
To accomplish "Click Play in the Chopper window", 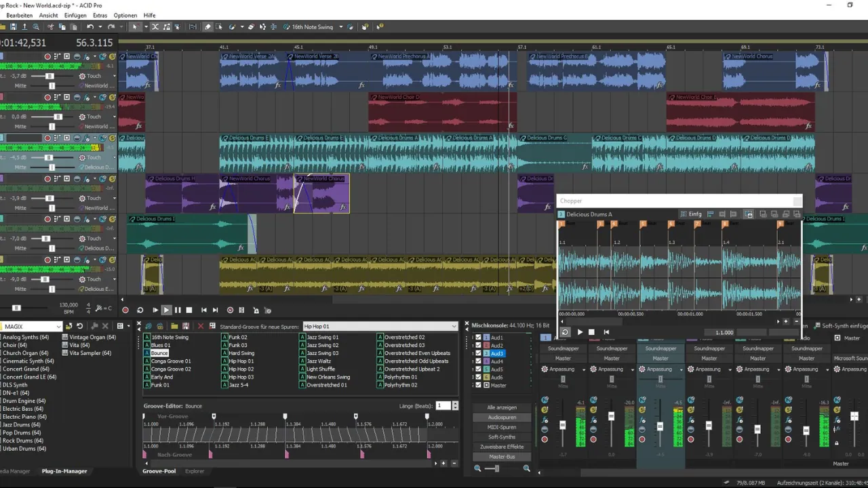I will tap(580, 332).
